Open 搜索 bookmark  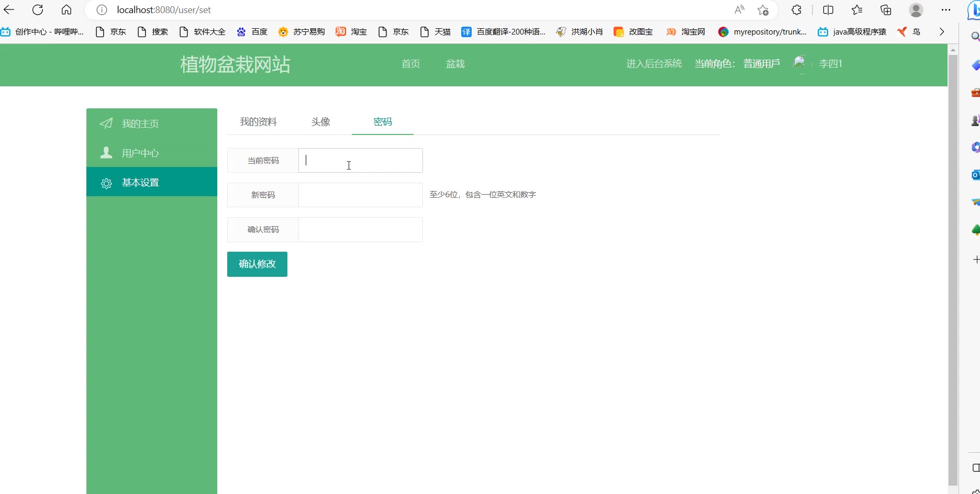pos(153,32)
